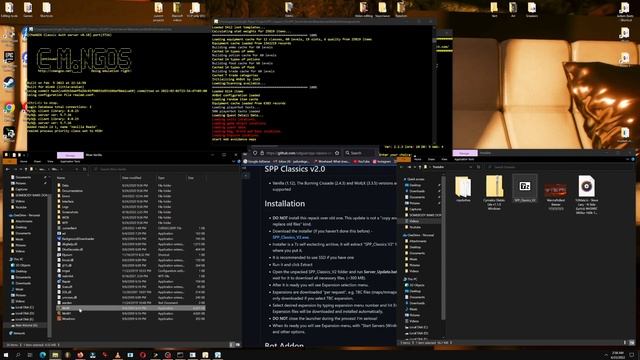640x360 pixels.
Task: Open the Home tab in left Explorer
Action: 24,162
